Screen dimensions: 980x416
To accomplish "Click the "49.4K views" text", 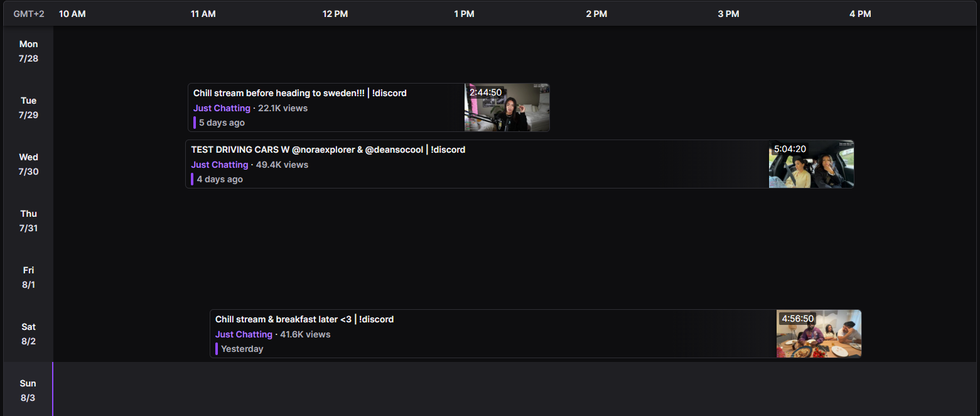I will [281, 165].
